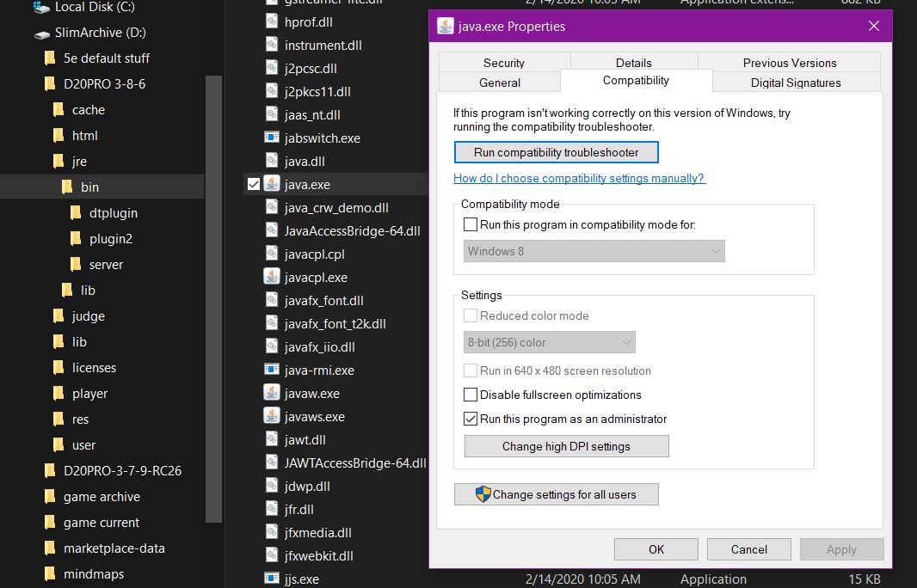Click Run in 640 x 480 resolution checkbox
917x588 pixels.
click(471, 371)
